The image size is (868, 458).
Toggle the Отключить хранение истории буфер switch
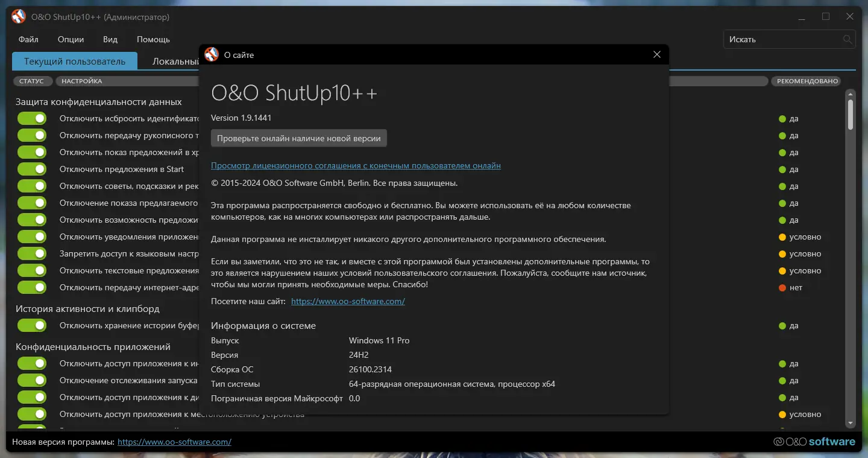click(x=32, y=325)
